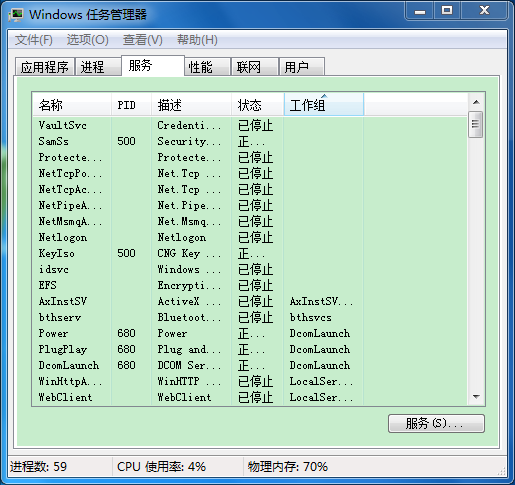Image resolution: width=515 pixels, height=485 pixels.
Task: Click the CPU 使用率: 4% status entry
Action: coord(161,467)
